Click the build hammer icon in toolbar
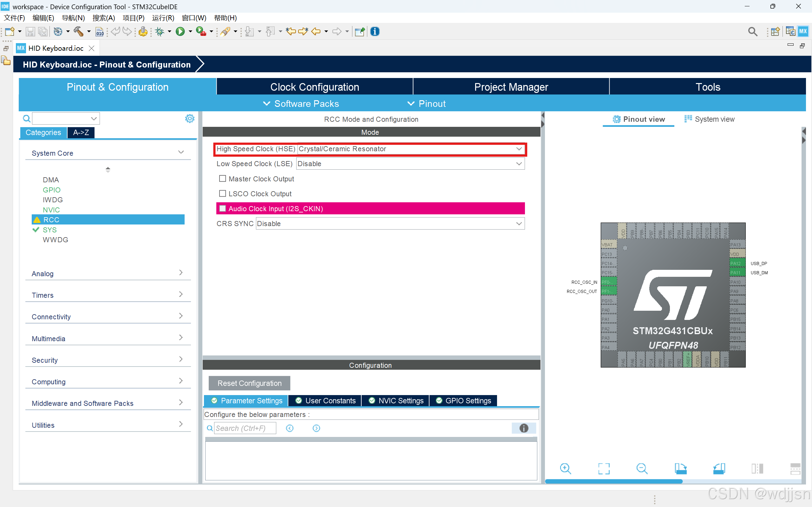 coord(78,31)
